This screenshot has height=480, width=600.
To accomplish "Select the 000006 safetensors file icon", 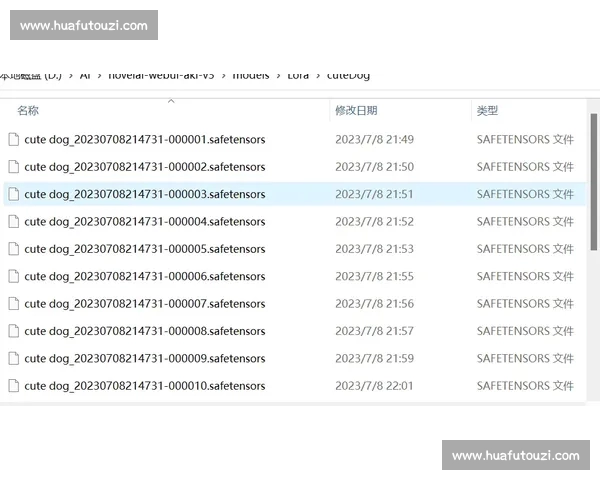I will [x=14, y=276].
